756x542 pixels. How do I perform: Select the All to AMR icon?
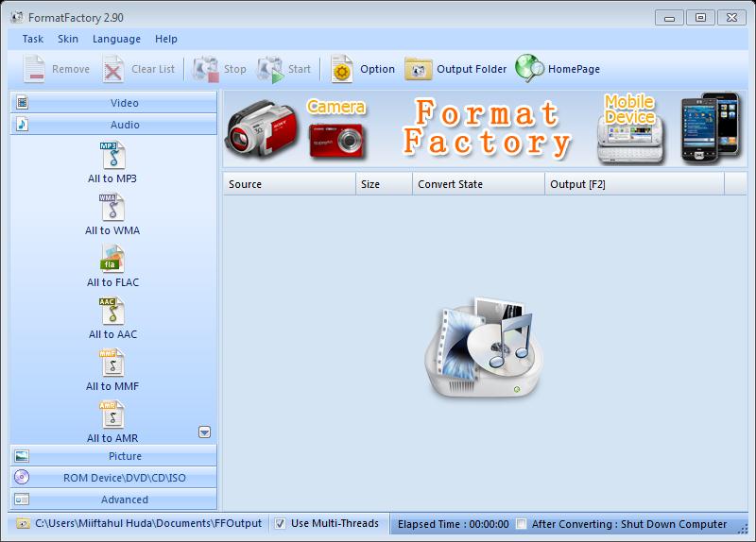point(112,415)
